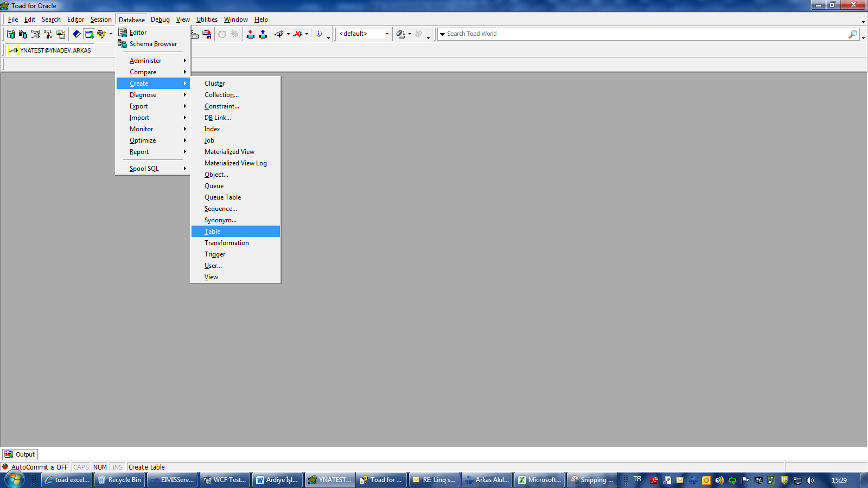
Task: Open the Editor toolbar icon
Action: tap(11, 34)
